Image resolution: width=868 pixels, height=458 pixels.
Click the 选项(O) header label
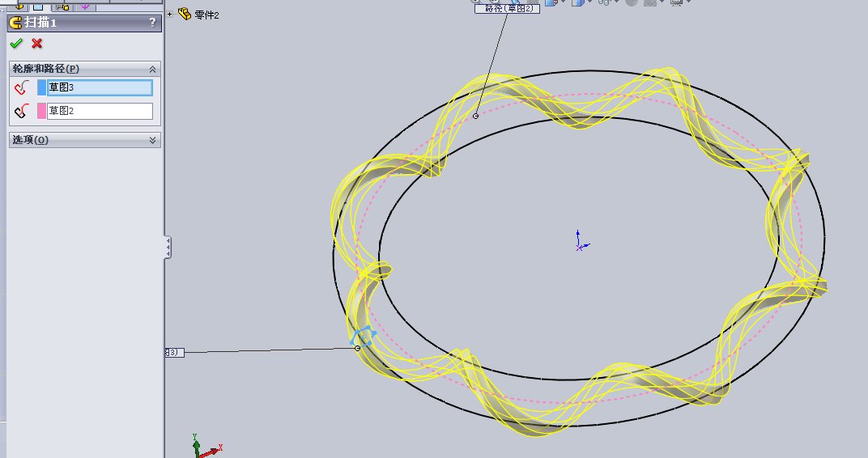(31, 140)
